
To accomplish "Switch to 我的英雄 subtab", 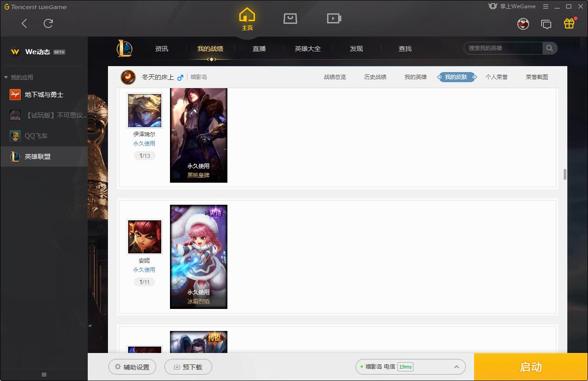I will tap(416, 77).
